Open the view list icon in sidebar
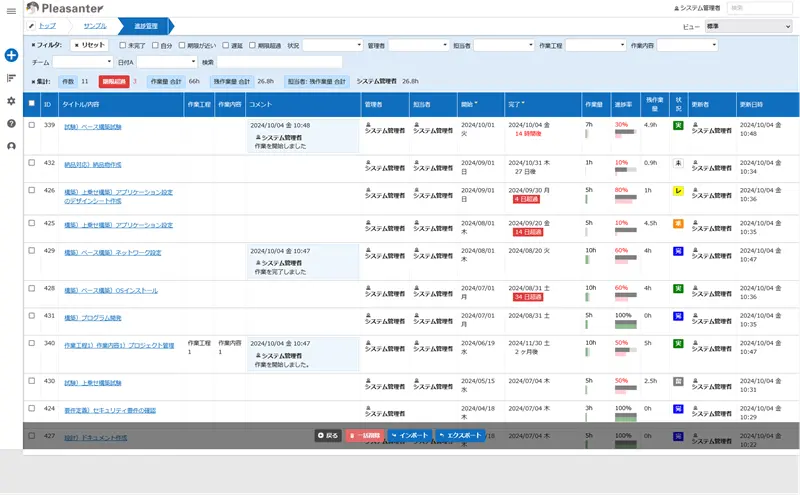 tap(11, 78)
